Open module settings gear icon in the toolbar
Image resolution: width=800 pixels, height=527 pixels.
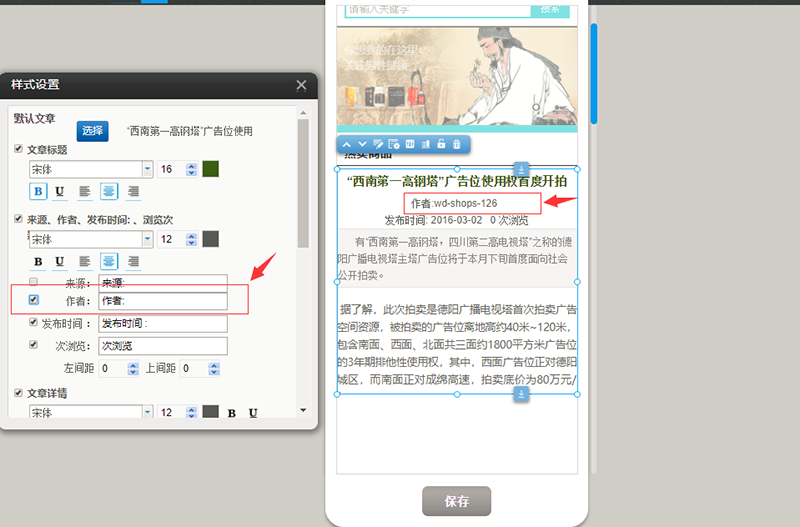[x=394, y=145]
